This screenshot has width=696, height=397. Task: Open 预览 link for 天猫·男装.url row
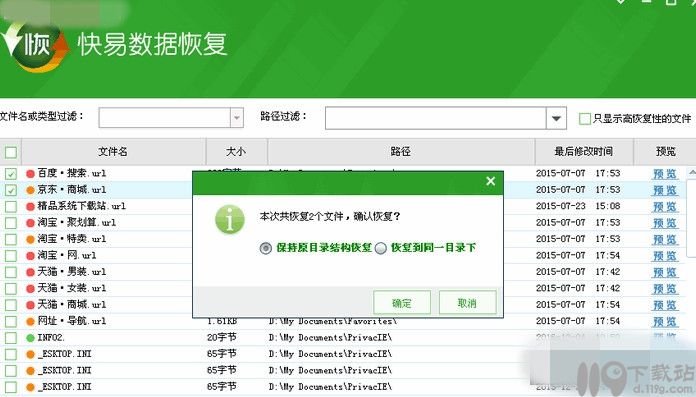(x=665, y=272)
